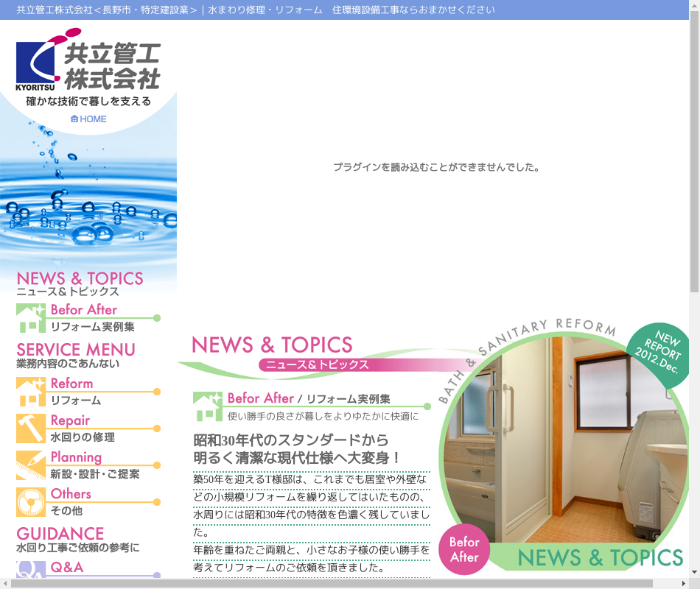The image size is (700, 589).
Task: Click the horizontal scrollbar thumb at bottom
Action: pos(332,584)
